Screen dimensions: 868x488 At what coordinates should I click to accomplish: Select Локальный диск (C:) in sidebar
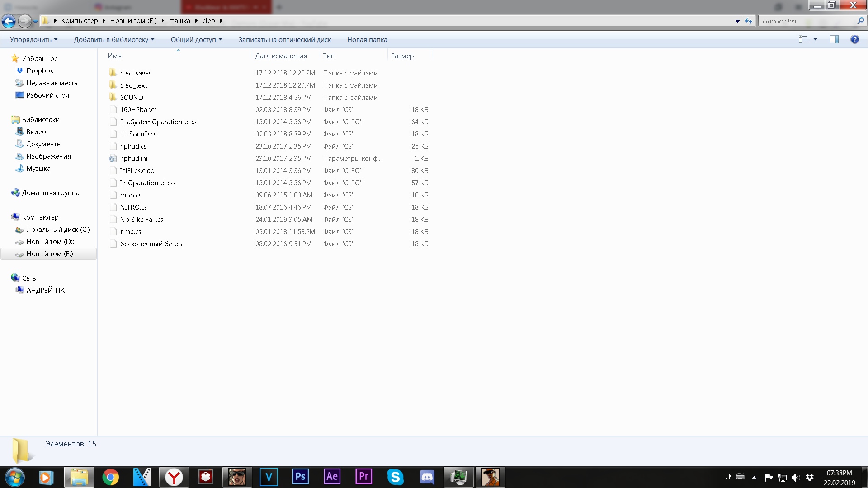[58, 229]
